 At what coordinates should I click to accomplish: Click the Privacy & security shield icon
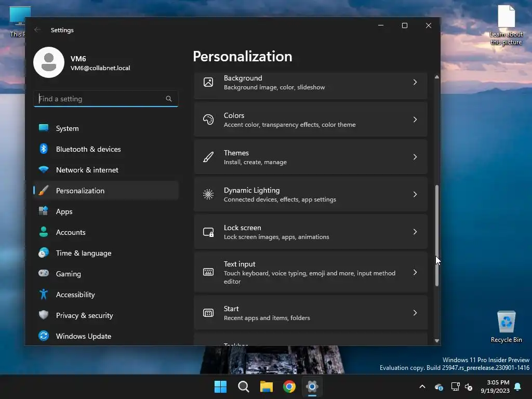pos(44,315)
